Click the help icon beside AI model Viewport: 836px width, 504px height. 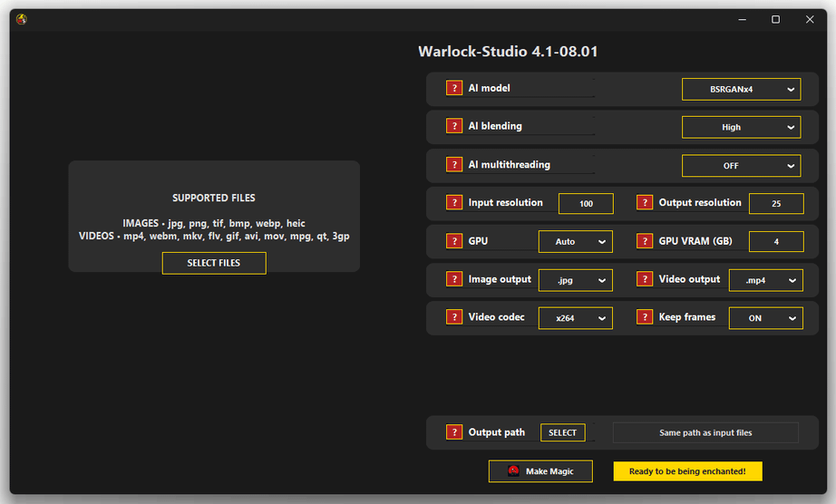click(x=454, y=88)
